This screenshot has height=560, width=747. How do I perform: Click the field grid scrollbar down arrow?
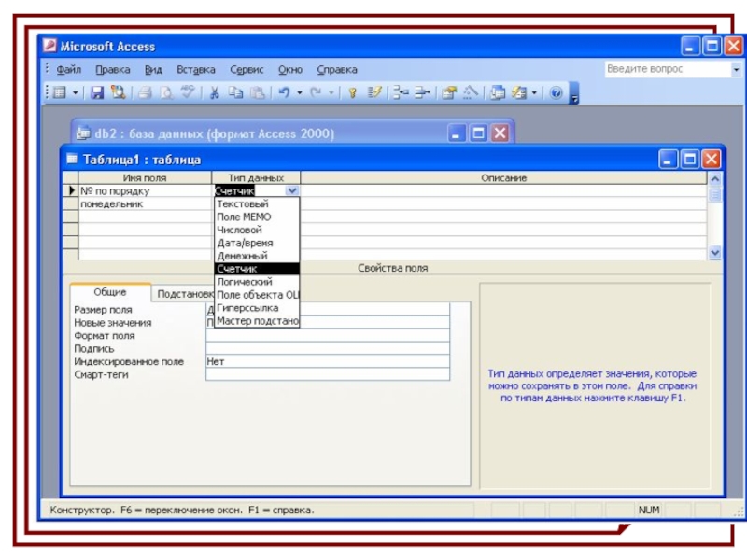715,252
